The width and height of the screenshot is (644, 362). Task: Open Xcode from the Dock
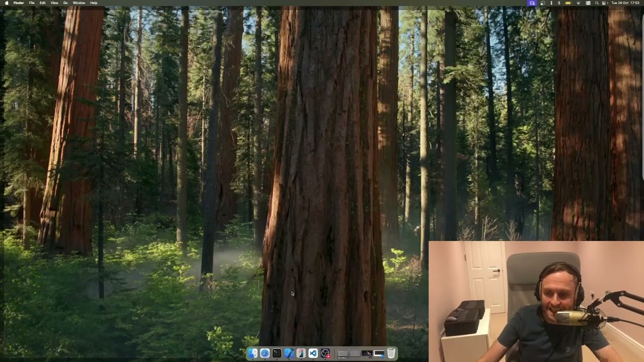tap(289, 353)
